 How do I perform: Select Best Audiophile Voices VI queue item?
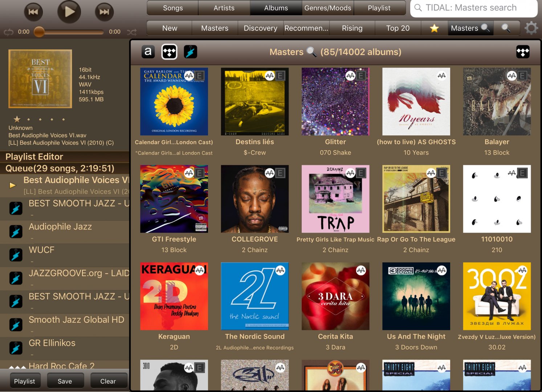tap(65, 185)
